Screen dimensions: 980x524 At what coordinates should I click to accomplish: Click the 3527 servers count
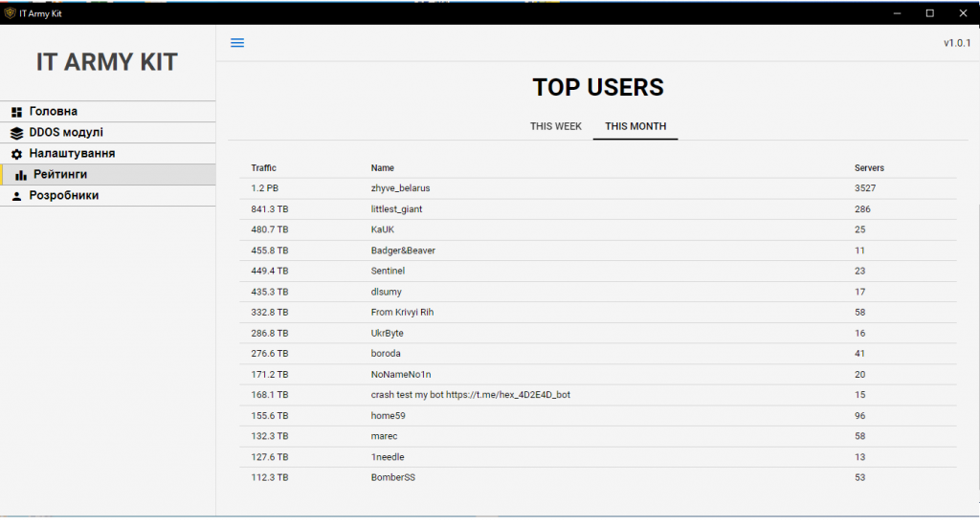point(865,188)
